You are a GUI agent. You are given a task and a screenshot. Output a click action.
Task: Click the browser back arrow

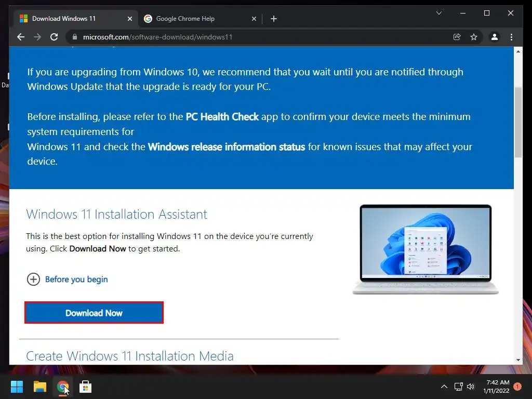[21, 37]
